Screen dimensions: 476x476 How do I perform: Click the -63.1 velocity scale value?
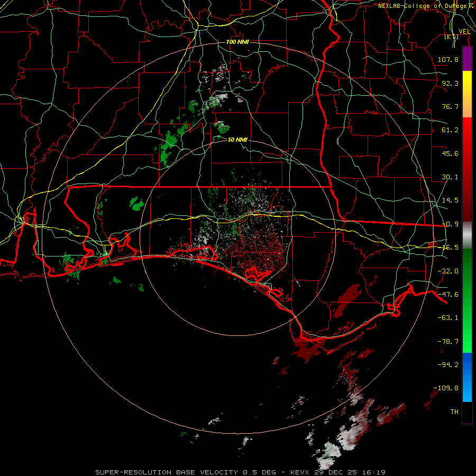pyautogui.click(x=448, y=318)
